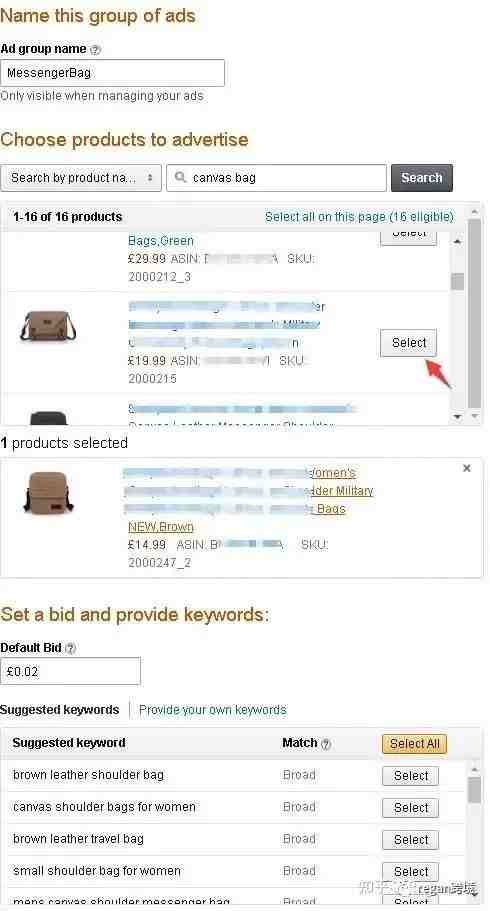Click the magnifier icon in product search box

[x=181, y=177]
